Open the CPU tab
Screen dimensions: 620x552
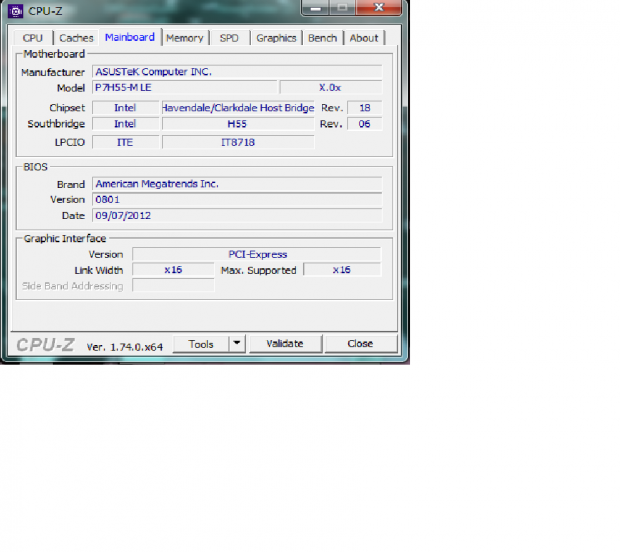32,38
